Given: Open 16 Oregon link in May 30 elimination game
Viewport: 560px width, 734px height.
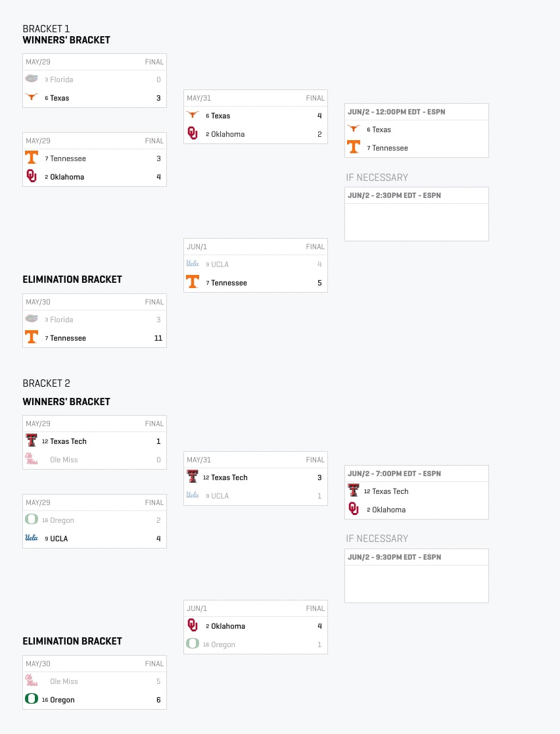Looking at the screenshot, I should (58, 700).
